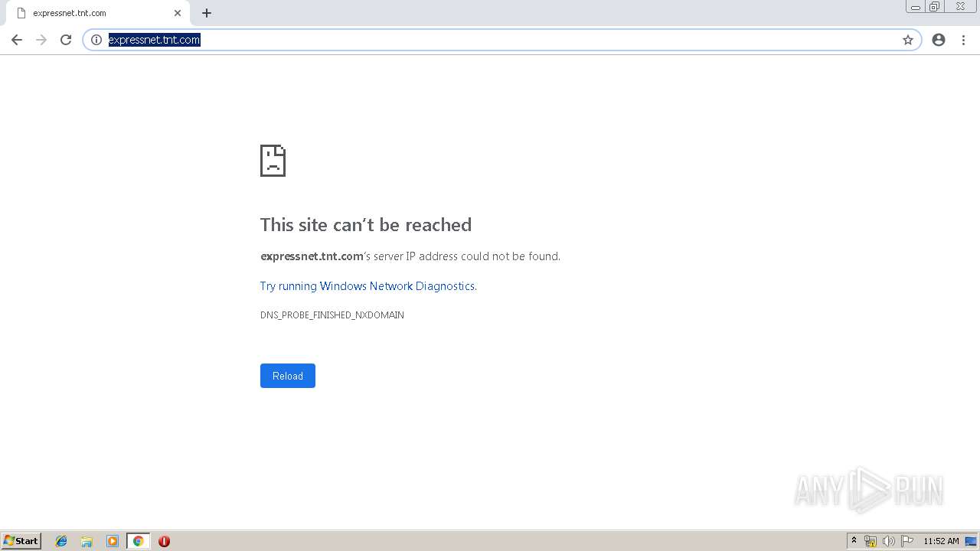Click the blue Reload button

[x=288, y=376]
